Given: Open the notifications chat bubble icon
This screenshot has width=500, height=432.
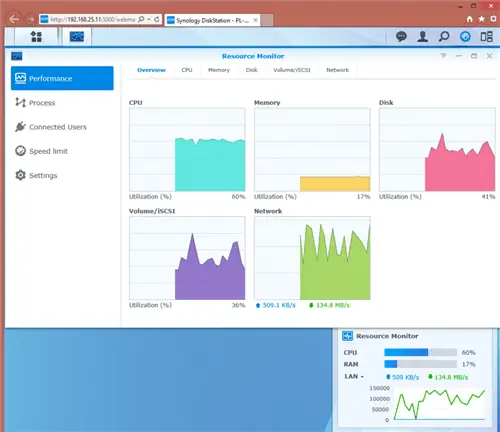Looking at the screenshot, I should [x=401, y=36].
